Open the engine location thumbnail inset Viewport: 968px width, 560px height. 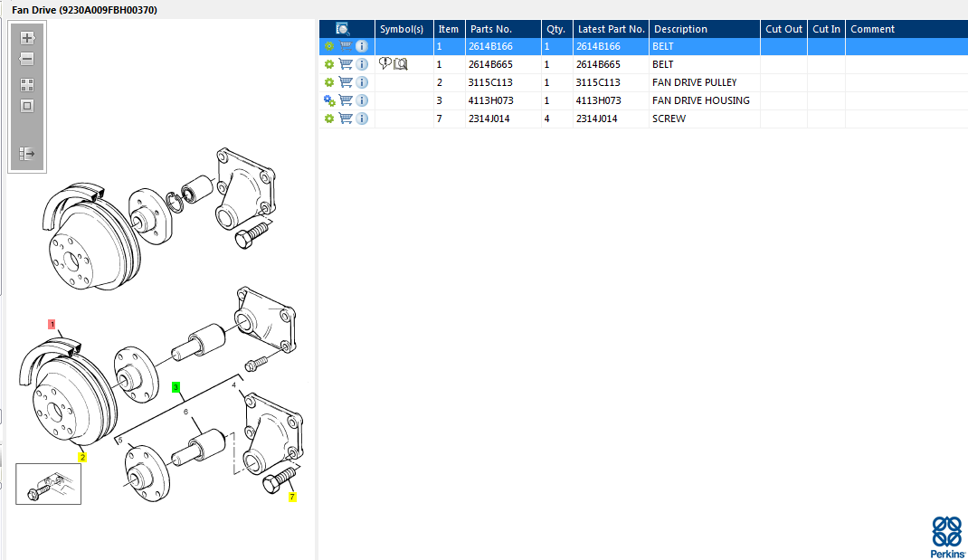click(x=48, y=483)
